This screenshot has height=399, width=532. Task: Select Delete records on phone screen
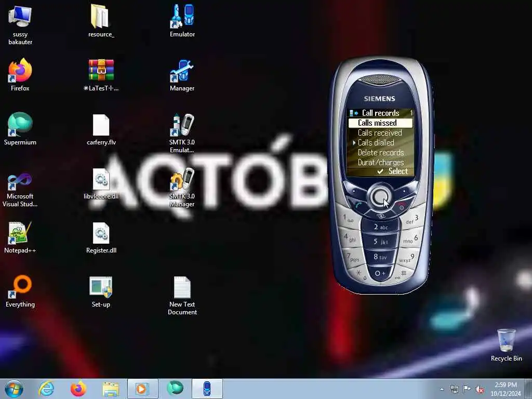tap(380, 152)
